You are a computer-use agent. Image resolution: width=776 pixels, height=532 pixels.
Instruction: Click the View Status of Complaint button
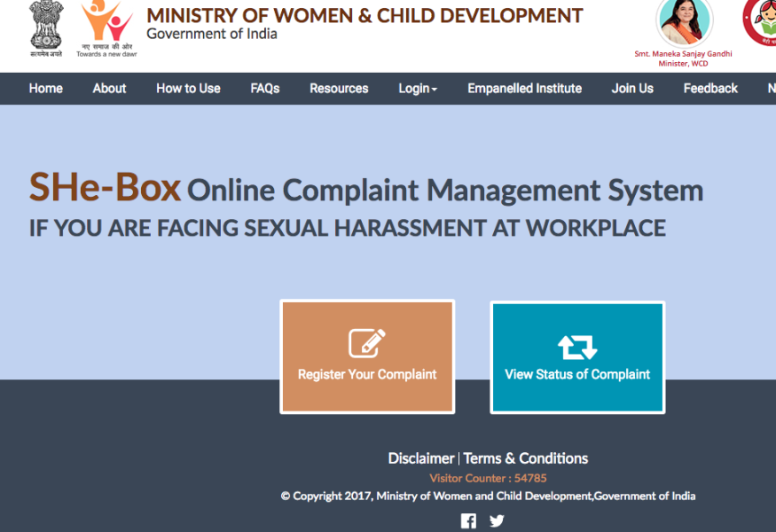(577, 357)
